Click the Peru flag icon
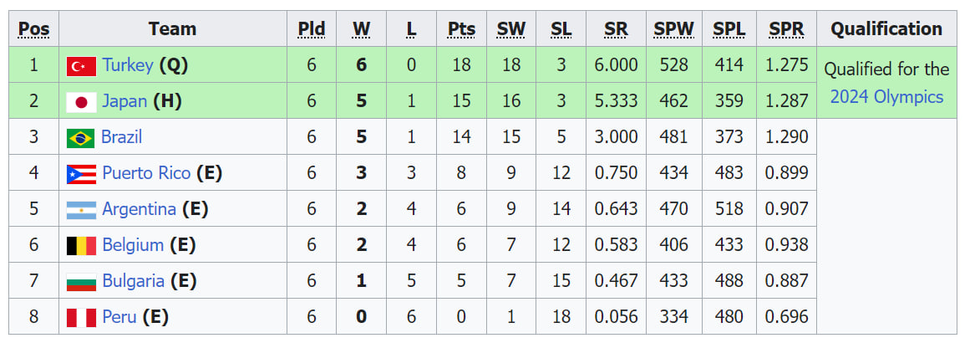The width and height of the screenshot is (980, 343). tap(81, 317)
